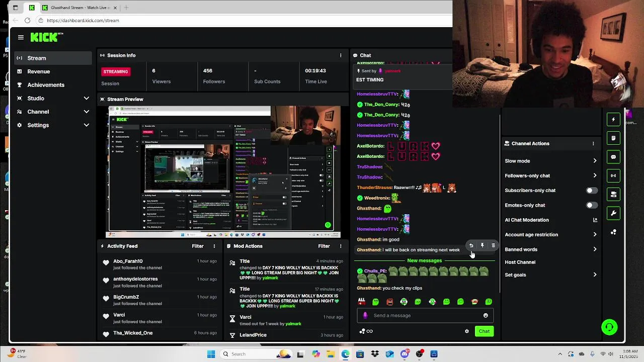This screenshot has height=362, width=644.
Task: Click the lightning bolt sidebar widget icon
Action: click(613, 119)
